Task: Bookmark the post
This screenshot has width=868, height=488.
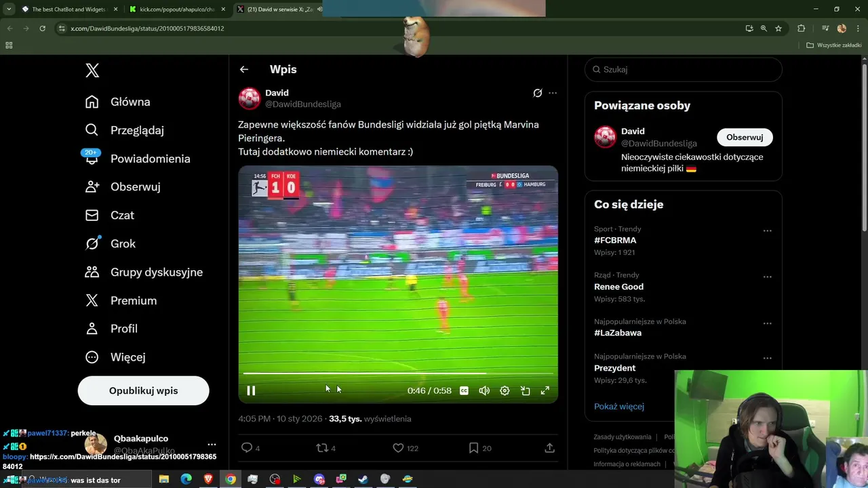Action: pos(473,447)
